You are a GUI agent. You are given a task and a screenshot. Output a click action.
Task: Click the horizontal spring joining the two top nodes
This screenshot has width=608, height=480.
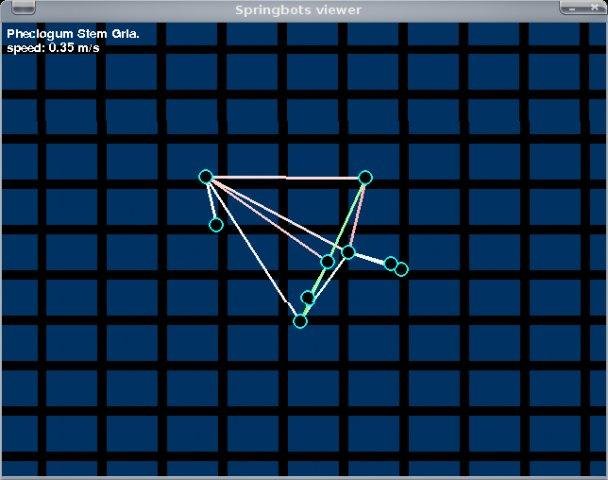[x=286, y=178]
